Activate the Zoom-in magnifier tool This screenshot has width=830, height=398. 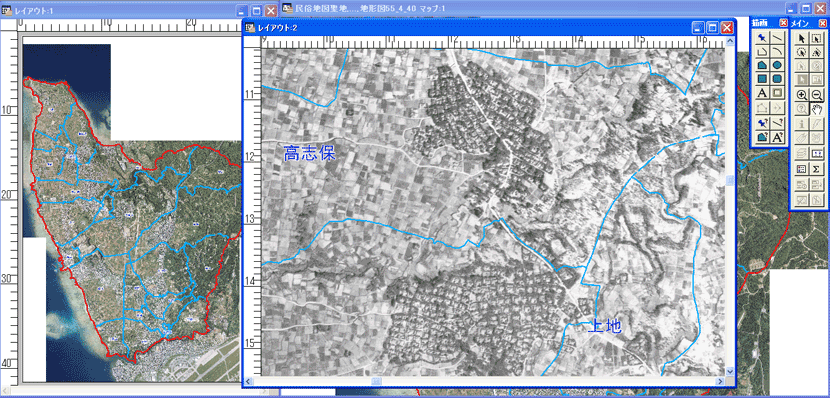[801, 95]
